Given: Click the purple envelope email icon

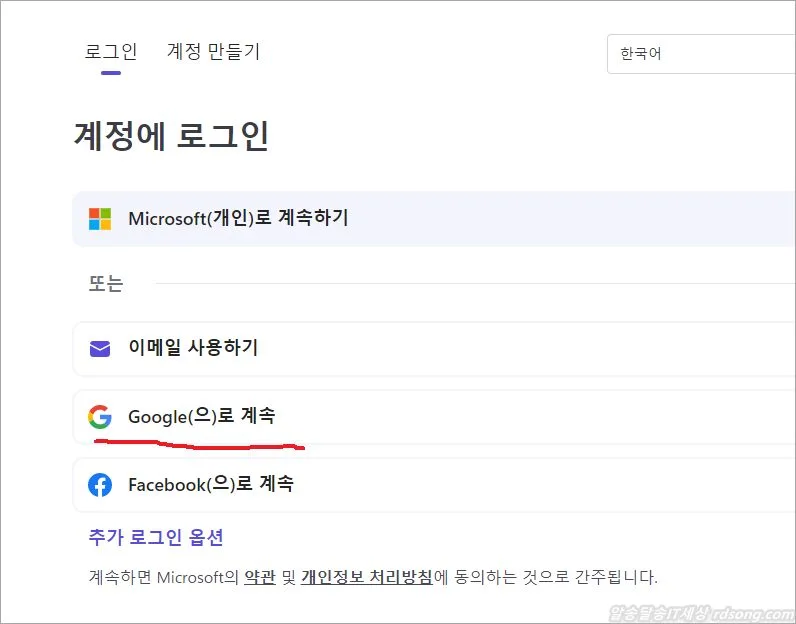Looking at the screenshot, I should point(100,348).
